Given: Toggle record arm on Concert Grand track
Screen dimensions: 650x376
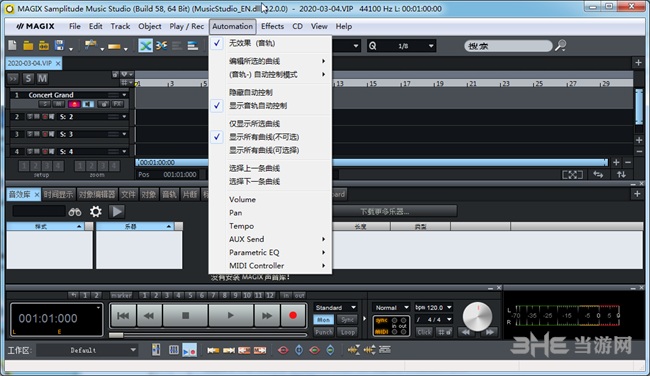Looking at the screenshot, I should (74, 104).
